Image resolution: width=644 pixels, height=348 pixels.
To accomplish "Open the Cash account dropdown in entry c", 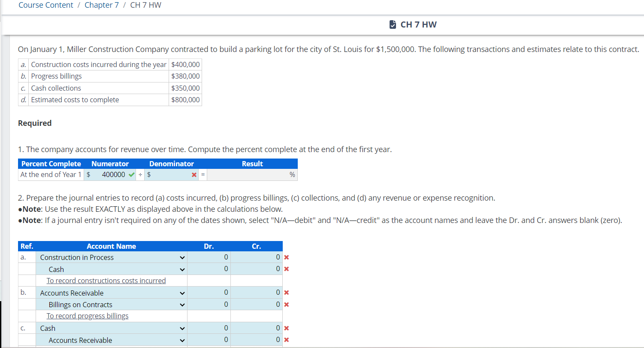I will [x=182, y=328].
